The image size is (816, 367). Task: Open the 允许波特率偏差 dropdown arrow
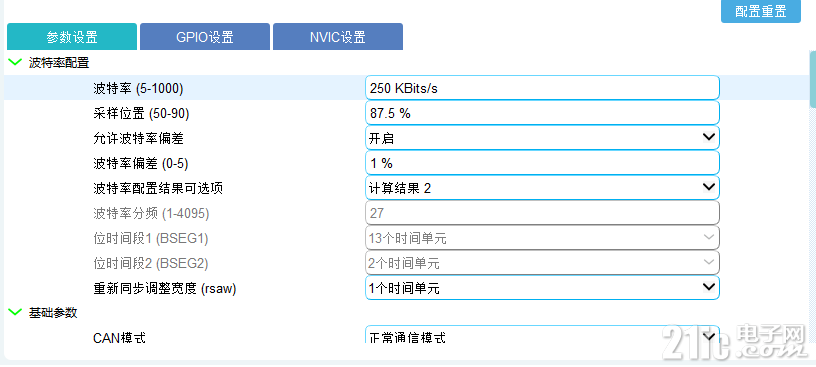coord(709,138)
